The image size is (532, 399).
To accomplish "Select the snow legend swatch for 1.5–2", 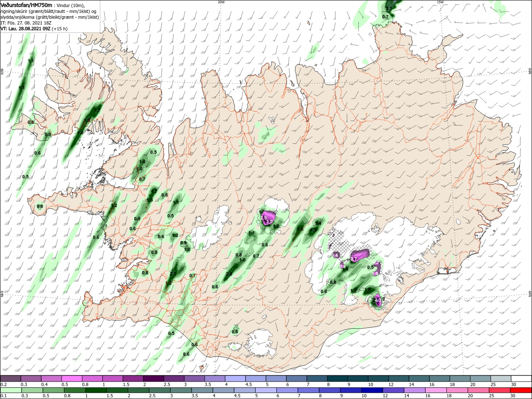I will (x=133, y=379).
